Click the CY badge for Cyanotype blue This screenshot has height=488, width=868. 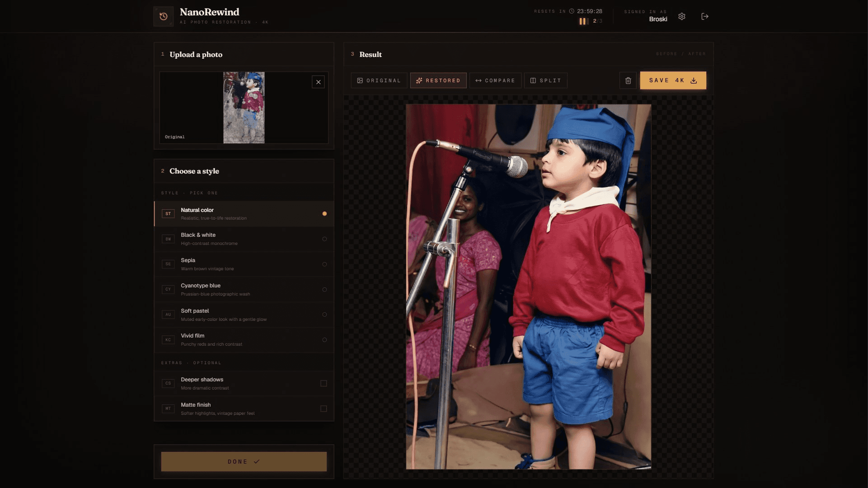168,289
